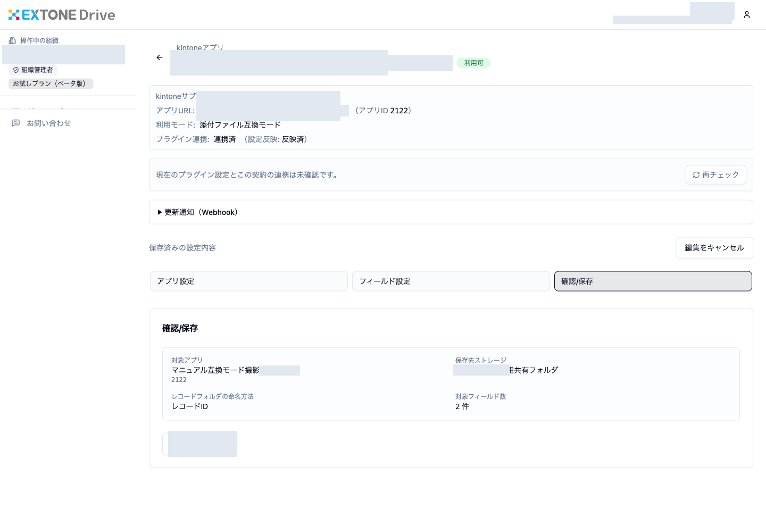Image resolution: width=766 pixels, height=532 pixels.
Task: Click the 2 件 field count
Action: click(x=462, y=406)
